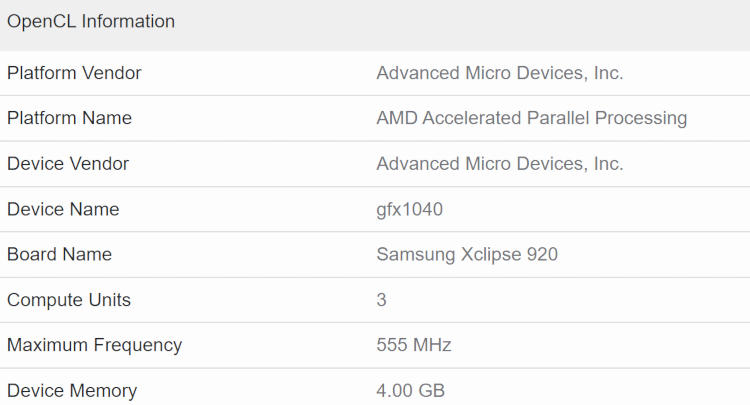Click the Maximum Frequency table row
The height and width of the screenshot is (405, 750).
coord(375,346)
